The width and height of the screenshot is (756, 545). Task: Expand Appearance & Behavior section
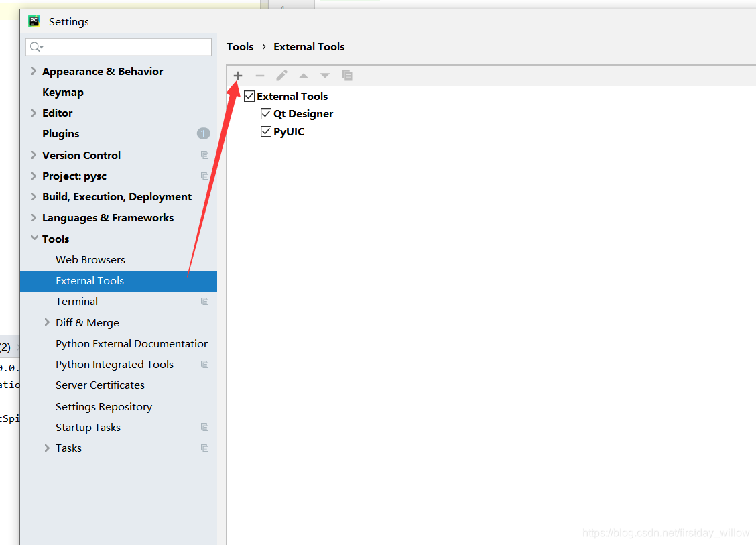pyautogui.click(x=34, y=71)
